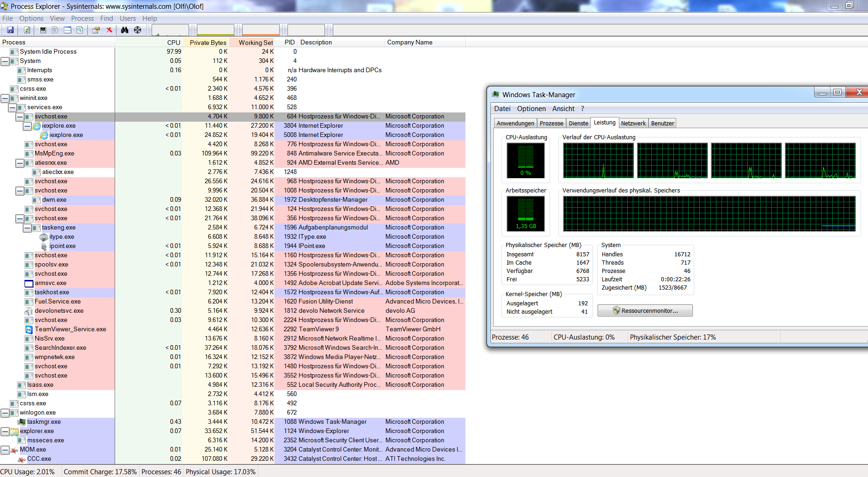Screen dimensions: 868x477
Task: Collapse the explorer.exe tree node
Action: (5, 431)
